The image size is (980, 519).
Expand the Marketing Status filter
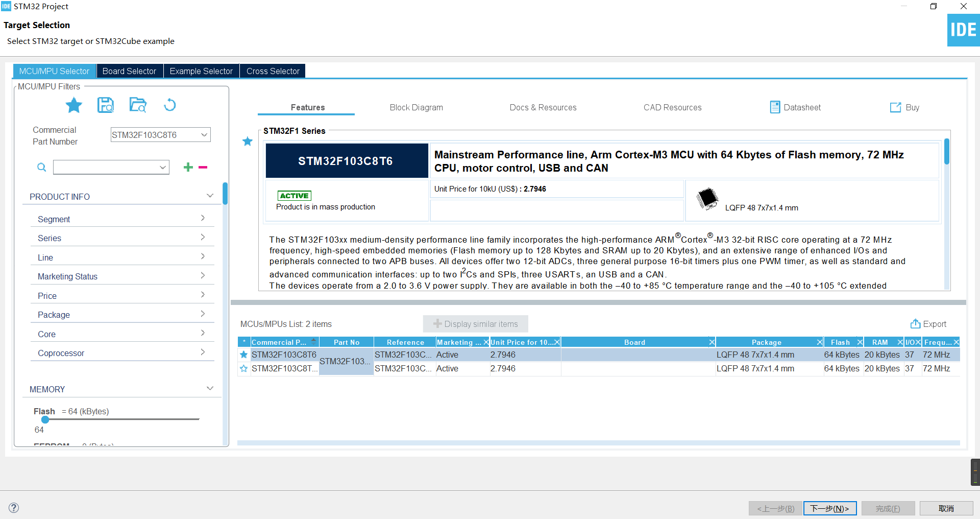click(203, 275)
